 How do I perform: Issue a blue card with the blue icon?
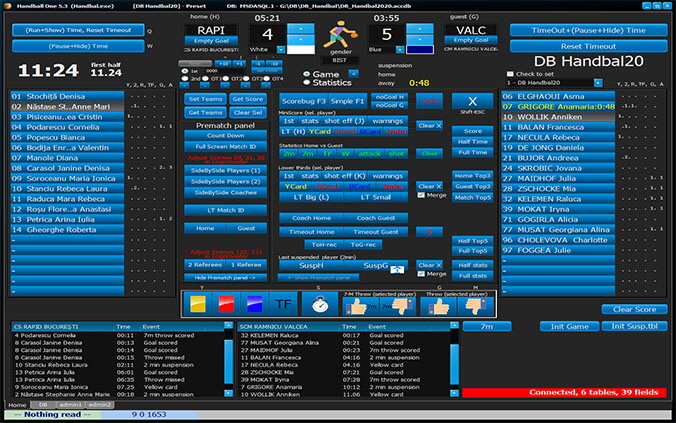click(254, 304)
